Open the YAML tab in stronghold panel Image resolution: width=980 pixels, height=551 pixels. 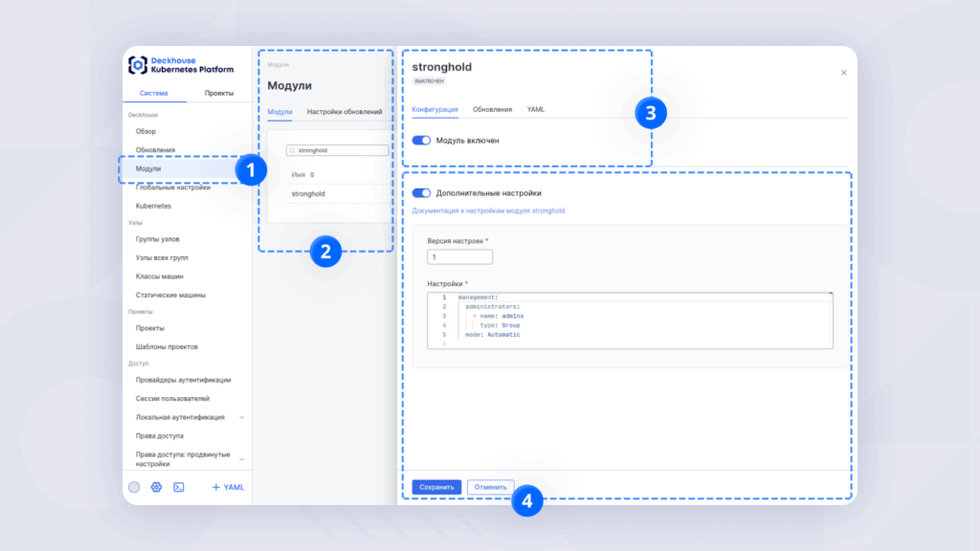click(536, 110)
